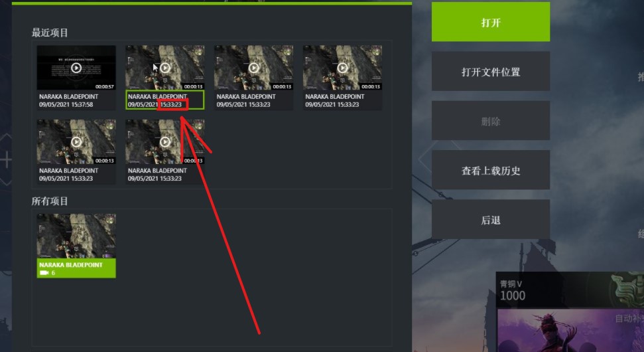
Task: Click the camera icon showing 6 recordings
Action: point(44,273)
